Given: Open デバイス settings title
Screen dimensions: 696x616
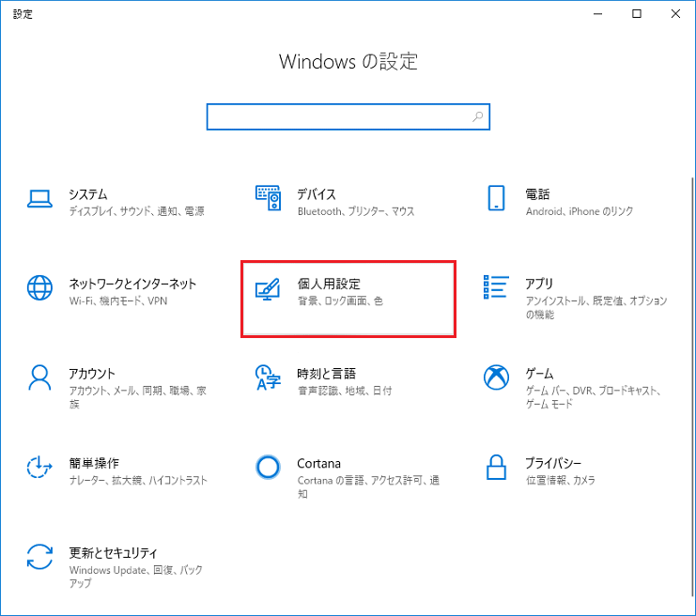Looking at the screenshot, I should click(x=317, y=194).
